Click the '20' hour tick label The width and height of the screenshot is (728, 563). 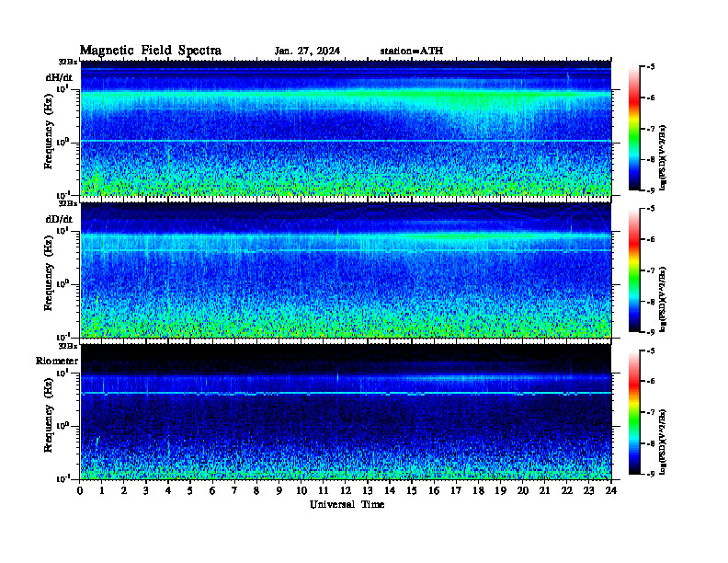pyautogui.click(x=523, y=491)
